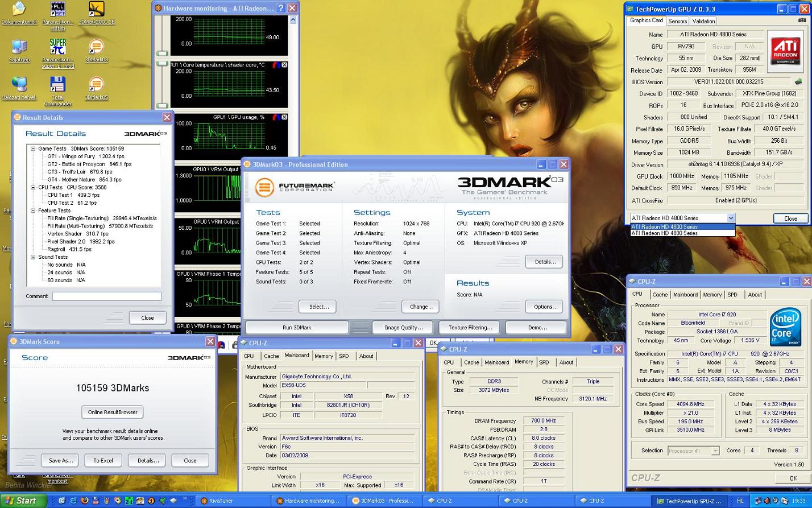Click the Firefox quick launch icon
The width and height of the screenshot is (812, 508).
[x=85, y=501]
